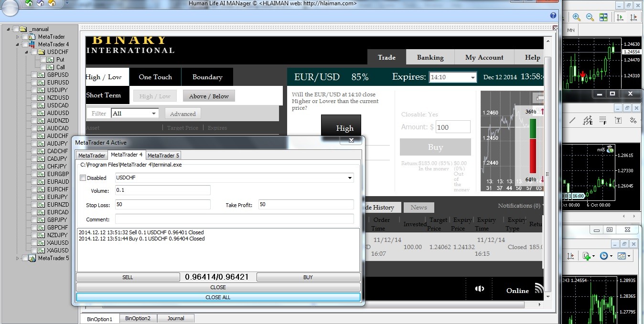Click the MetaTrader 5 tree node icon
The image size is (644, 324).
tap(32, 258)
